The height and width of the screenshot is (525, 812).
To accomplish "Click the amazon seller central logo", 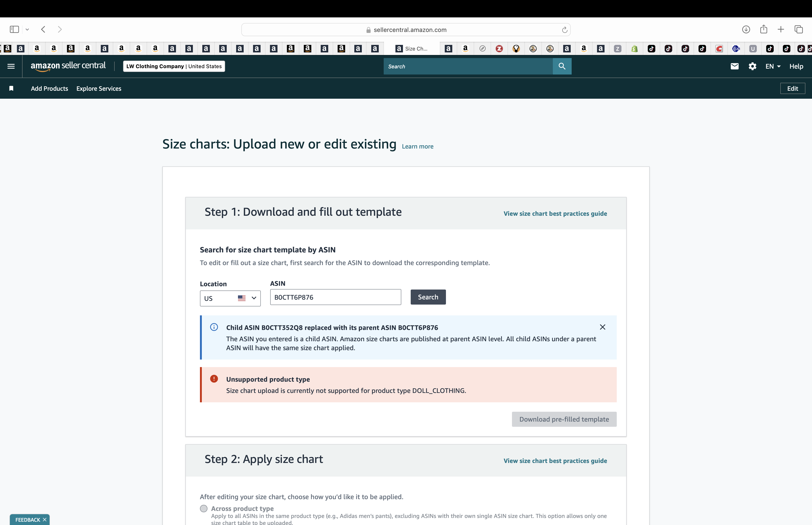I will pos(68,66).
